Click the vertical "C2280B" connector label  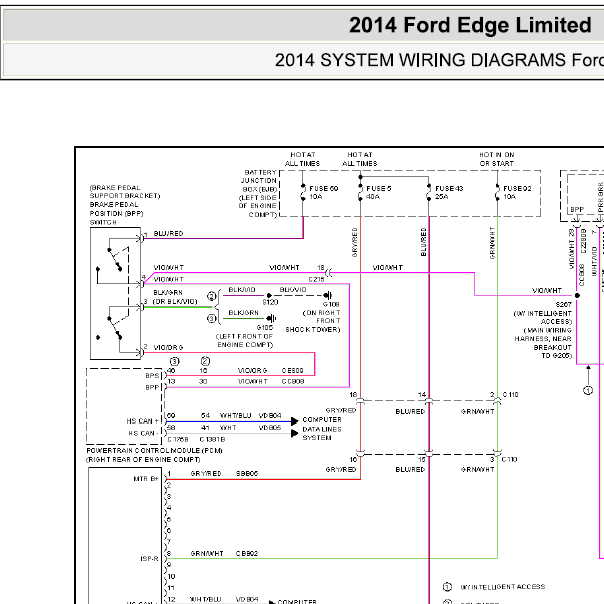point(584,241)
